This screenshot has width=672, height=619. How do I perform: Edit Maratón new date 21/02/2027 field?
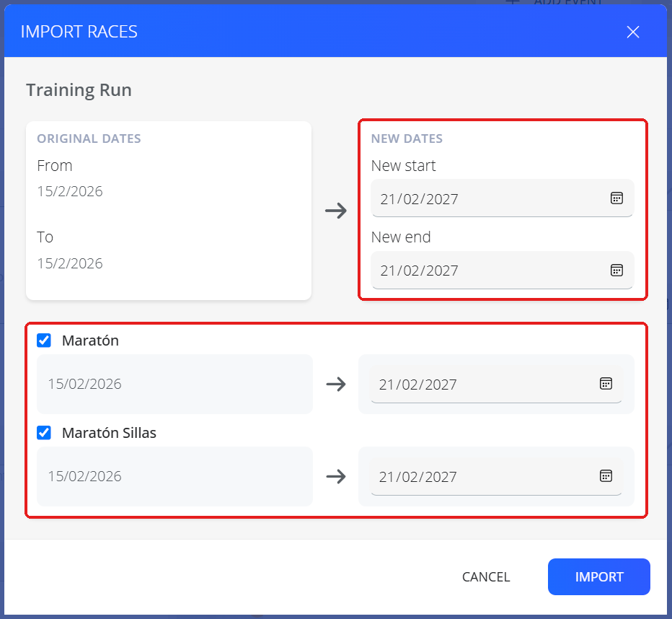[496, 384]
